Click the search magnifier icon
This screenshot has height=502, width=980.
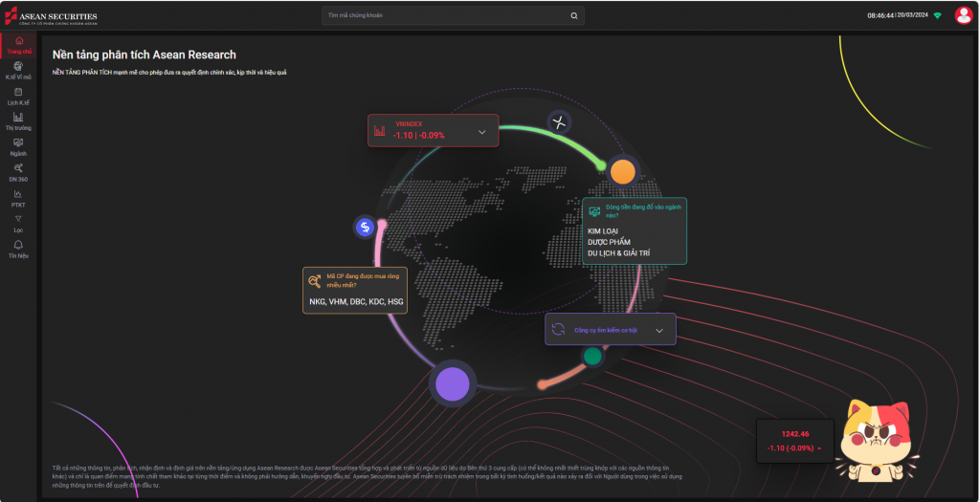[574, 15]
